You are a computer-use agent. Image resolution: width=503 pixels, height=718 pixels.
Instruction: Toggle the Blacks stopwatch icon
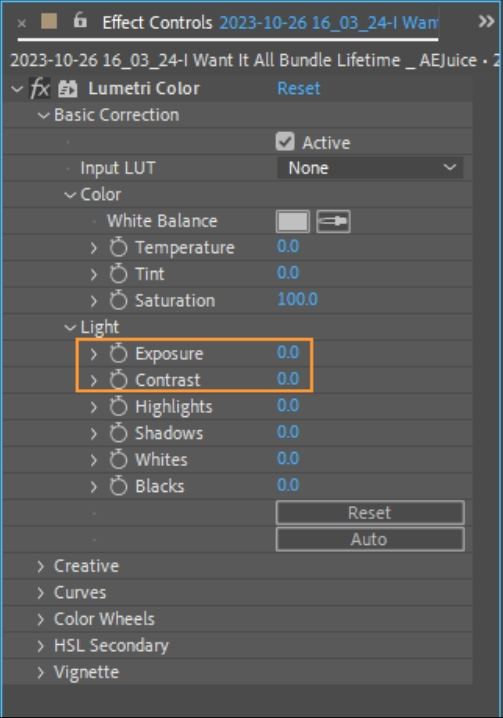point(118,486)
